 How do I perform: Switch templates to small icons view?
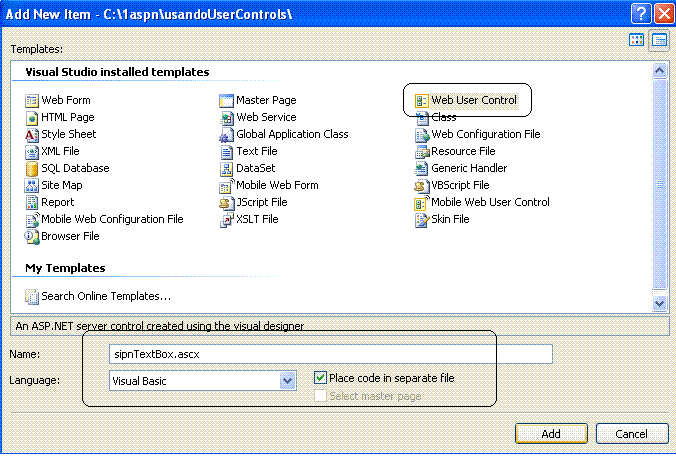(x=660, y=41)
